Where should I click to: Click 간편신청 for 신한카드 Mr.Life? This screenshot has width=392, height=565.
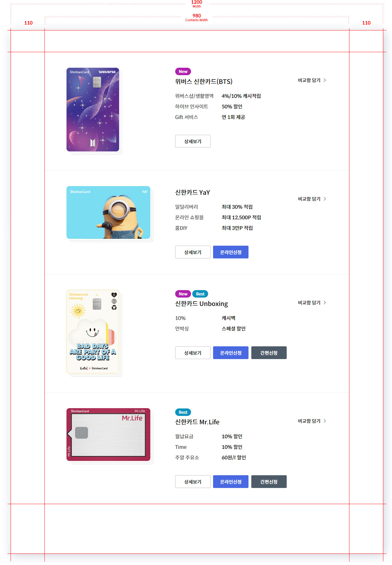(269, 482)
